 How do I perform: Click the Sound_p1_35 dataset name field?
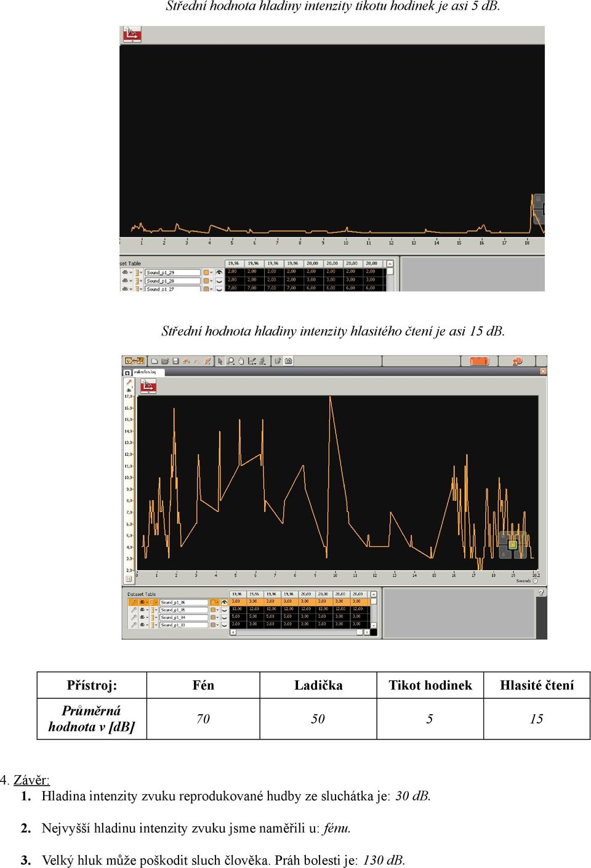pyautogui.click(x=184, y=610)
